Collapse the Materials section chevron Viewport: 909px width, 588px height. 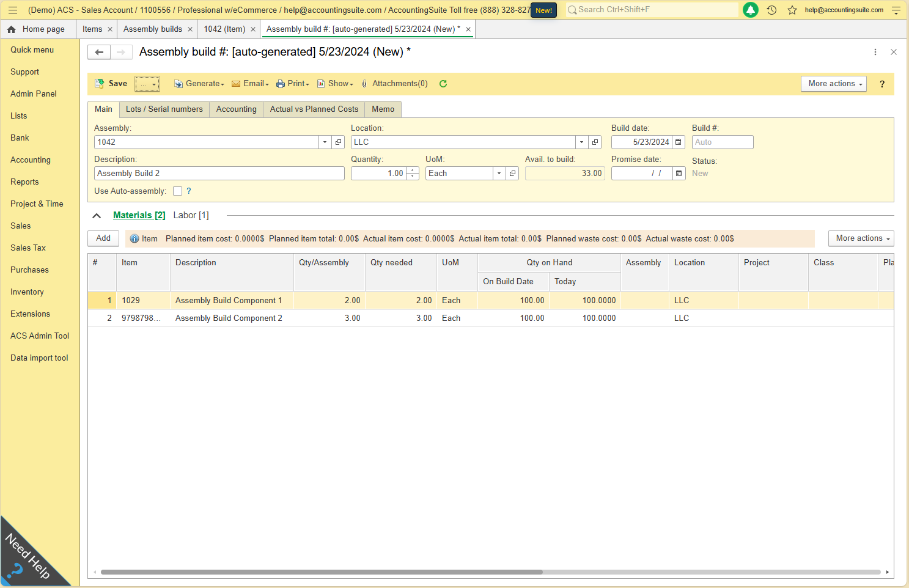click(x=97, y=216)
